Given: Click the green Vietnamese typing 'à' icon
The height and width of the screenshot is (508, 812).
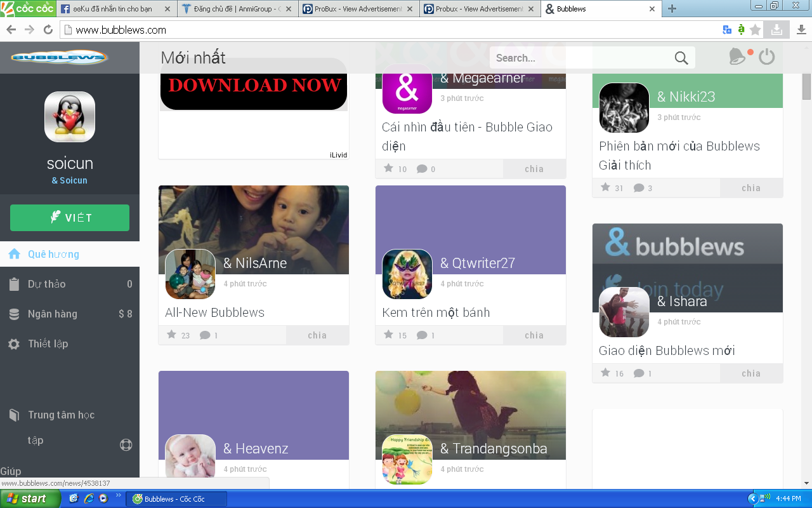Looking at the screenshot, I should (741, 29).
